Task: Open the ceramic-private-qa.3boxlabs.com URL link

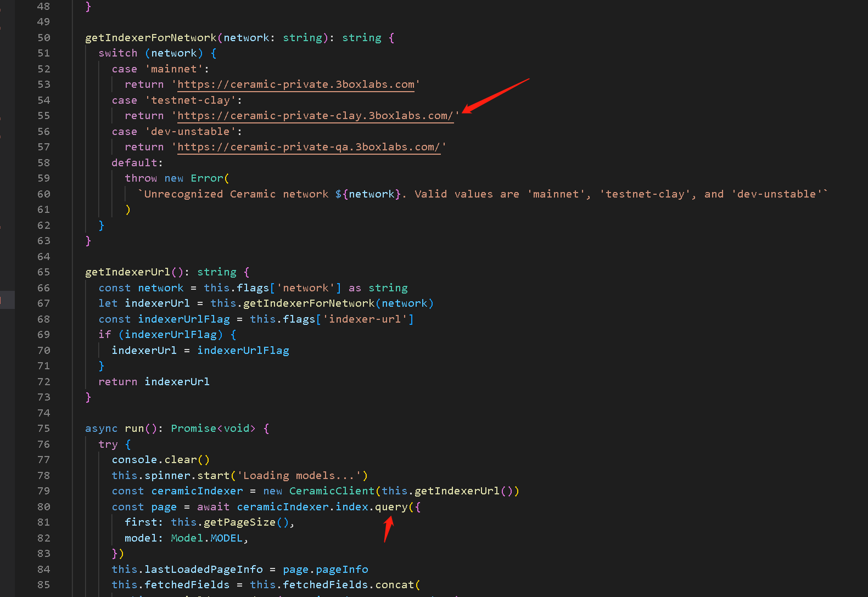Action: click(x=309, y=147)
